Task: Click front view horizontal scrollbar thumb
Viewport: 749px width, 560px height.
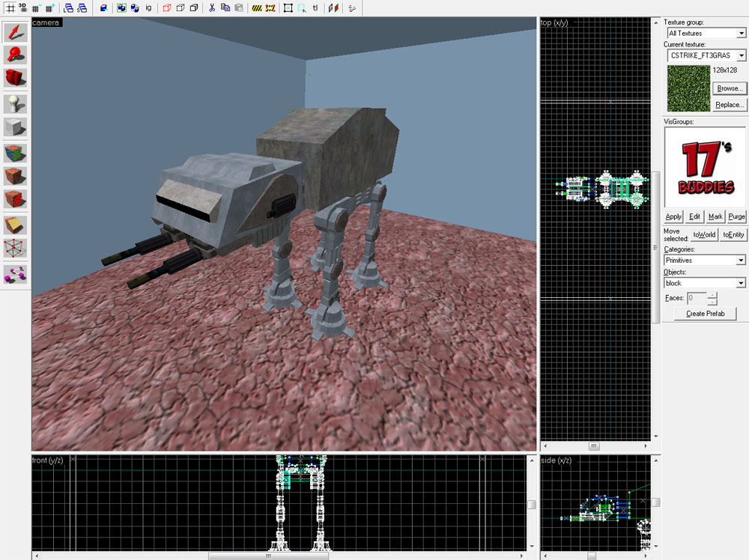Action: point(268,556)
